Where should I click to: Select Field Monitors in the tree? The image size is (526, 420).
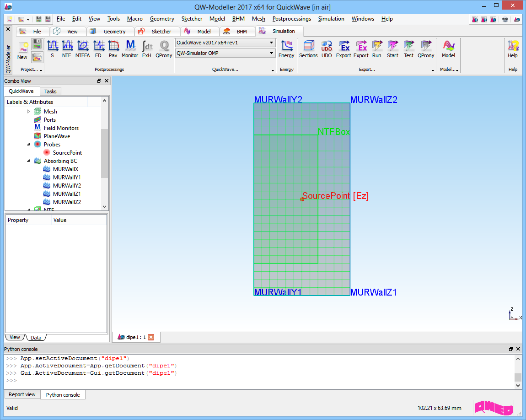click(x=61, y=128)
